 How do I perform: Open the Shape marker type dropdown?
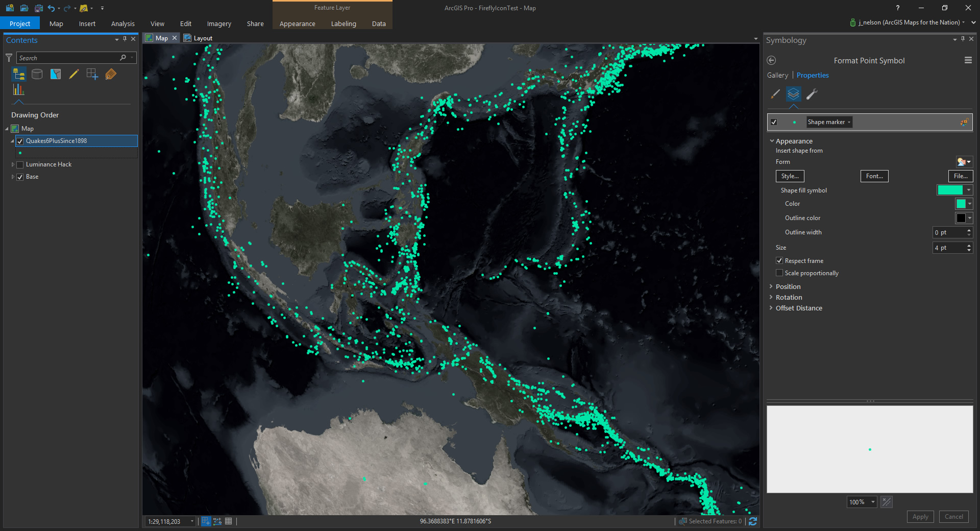[829, 122]
